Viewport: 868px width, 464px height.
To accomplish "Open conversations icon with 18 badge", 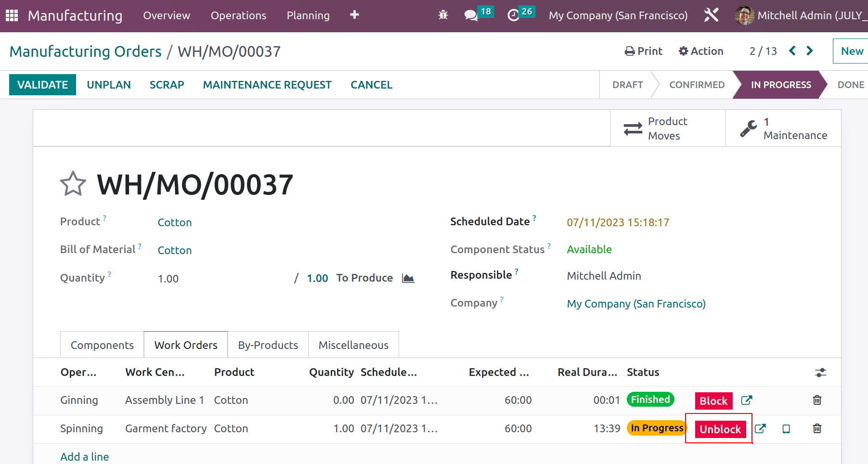I will click(x=478, y=14).
